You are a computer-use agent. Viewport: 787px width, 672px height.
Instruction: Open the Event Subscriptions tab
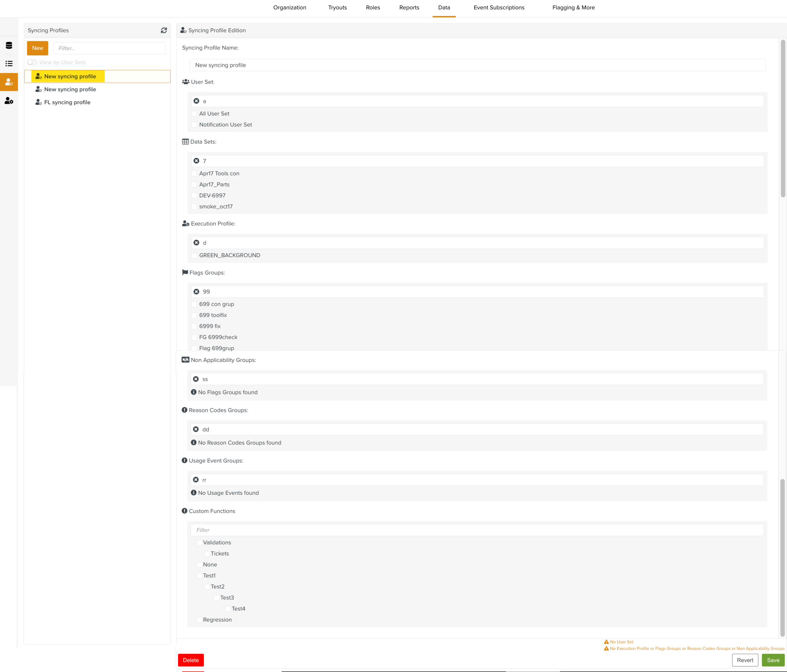[498, 8]
